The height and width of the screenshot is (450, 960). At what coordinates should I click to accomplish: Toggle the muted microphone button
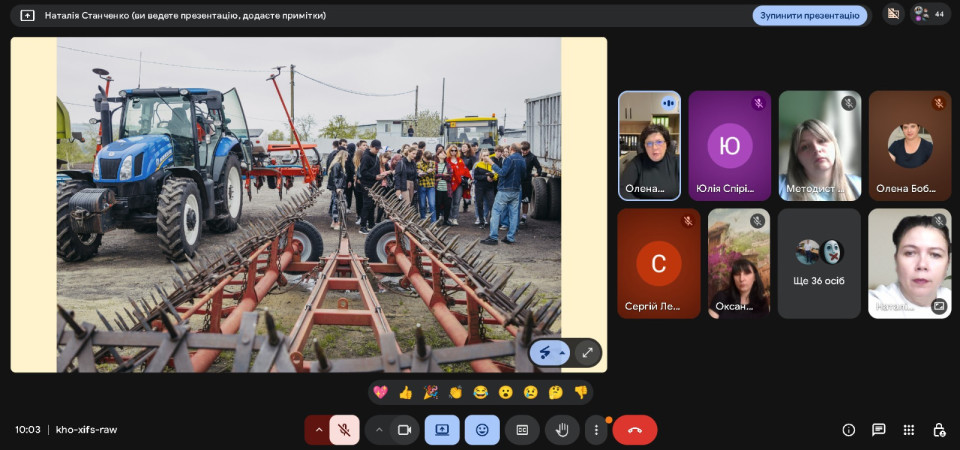coord(344,430)
